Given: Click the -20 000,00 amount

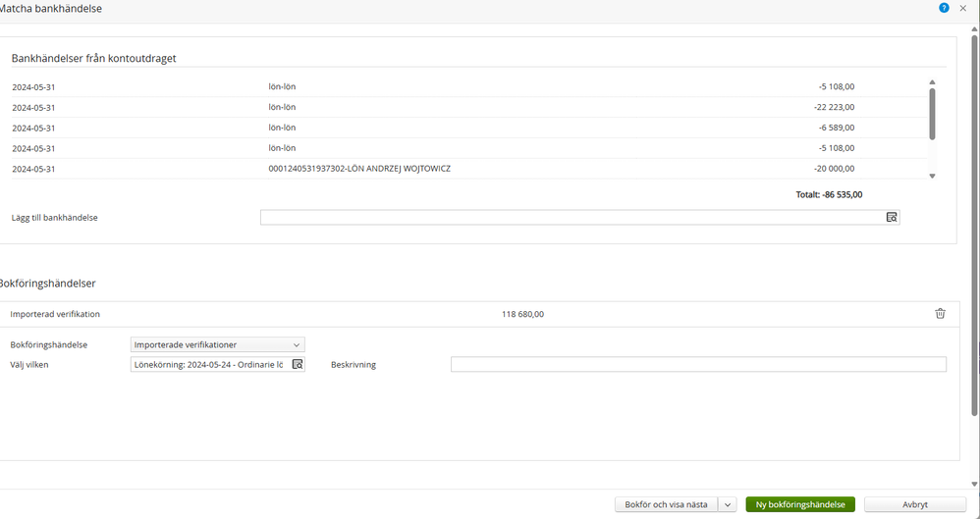Looking at the screenshot, I should point(834,169).
